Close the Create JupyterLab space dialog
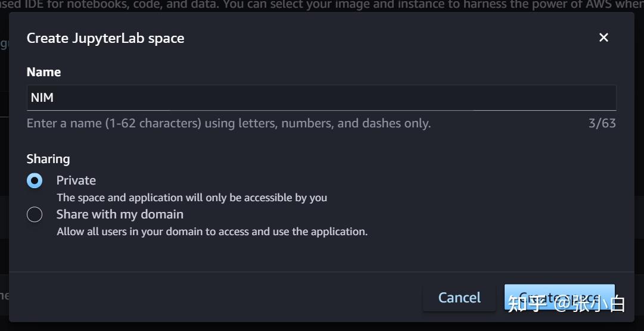 point(603,38)
